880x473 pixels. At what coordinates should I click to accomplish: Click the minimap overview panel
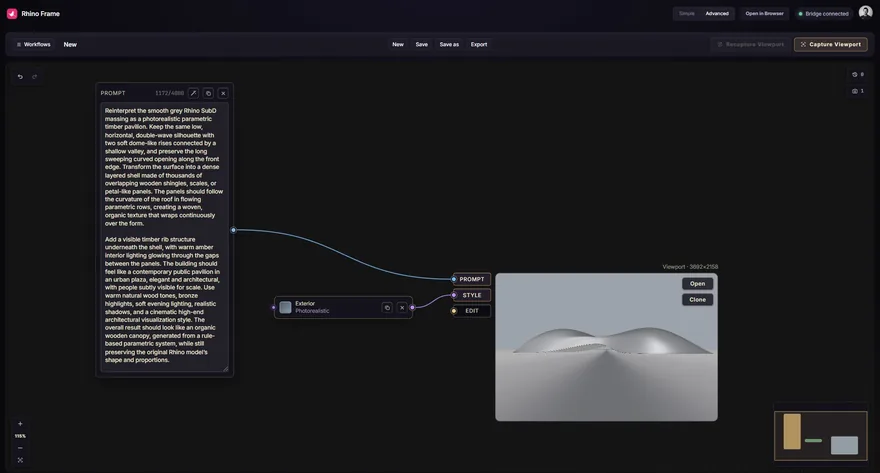point(821,436)
